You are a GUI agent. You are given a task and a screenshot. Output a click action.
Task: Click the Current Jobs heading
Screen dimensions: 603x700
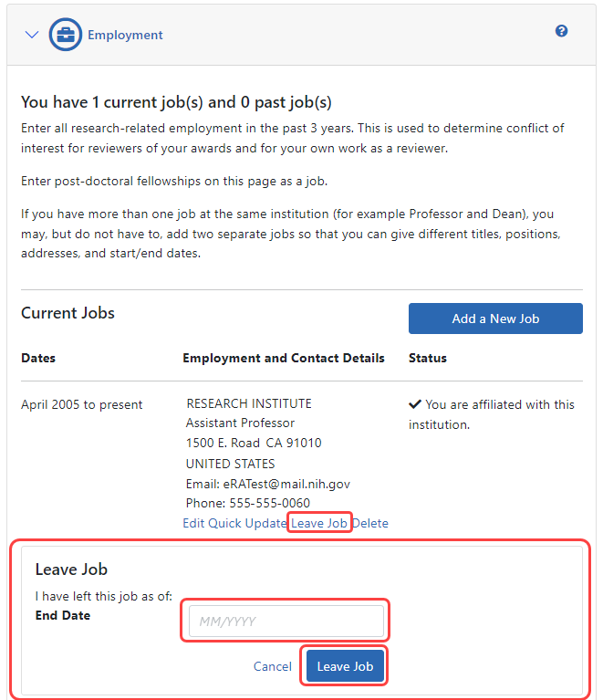click(x=68, y=313)
